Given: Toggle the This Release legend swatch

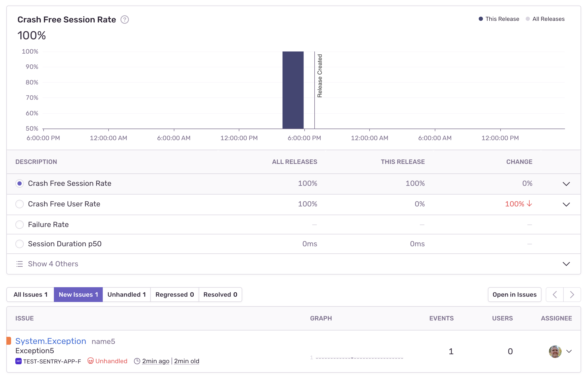Looking at the screenshot, I should click(481, 19).
